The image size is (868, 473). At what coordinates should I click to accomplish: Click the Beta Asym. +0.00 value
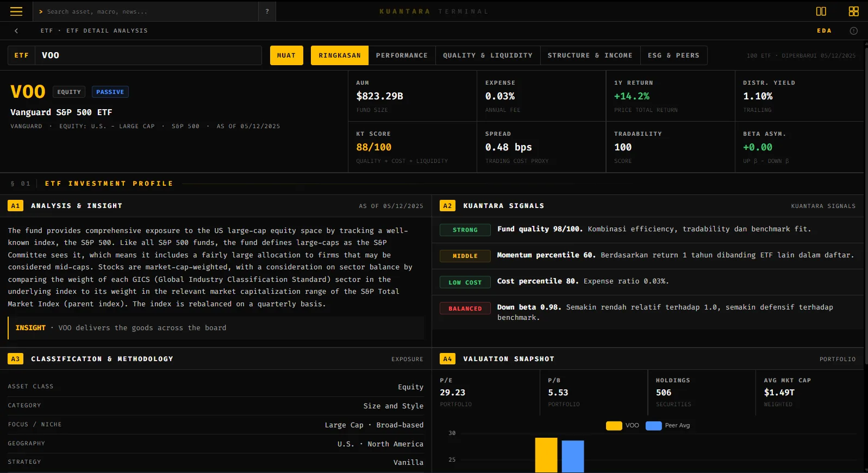click(x=758, y=147)
